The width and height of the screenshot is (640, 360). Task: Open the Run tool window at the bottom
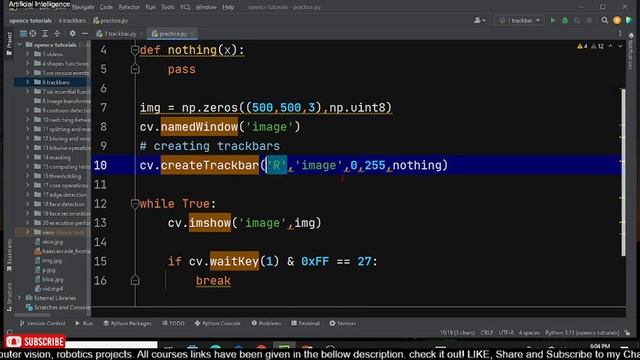[84, 323]
